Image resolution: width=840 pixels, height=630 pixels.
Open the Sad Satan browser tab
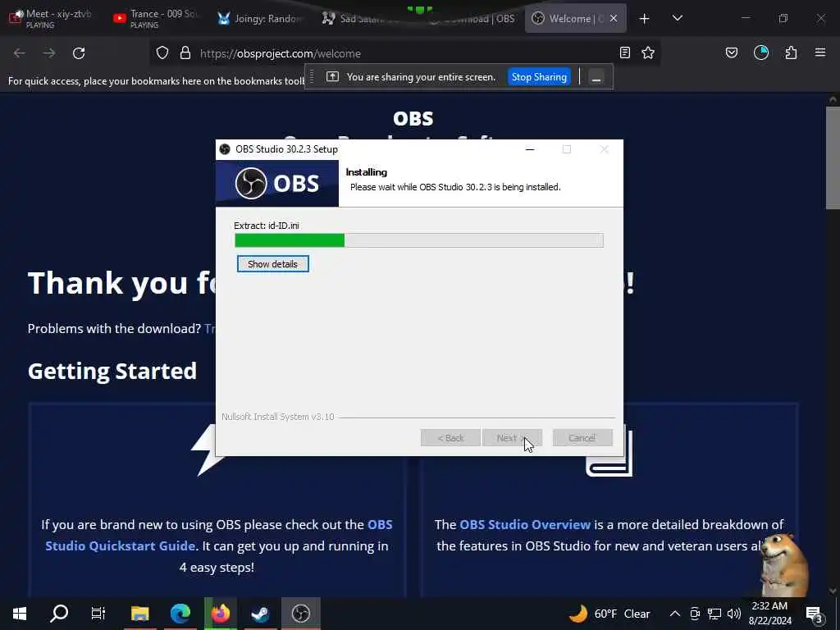[x=364, y=18]
